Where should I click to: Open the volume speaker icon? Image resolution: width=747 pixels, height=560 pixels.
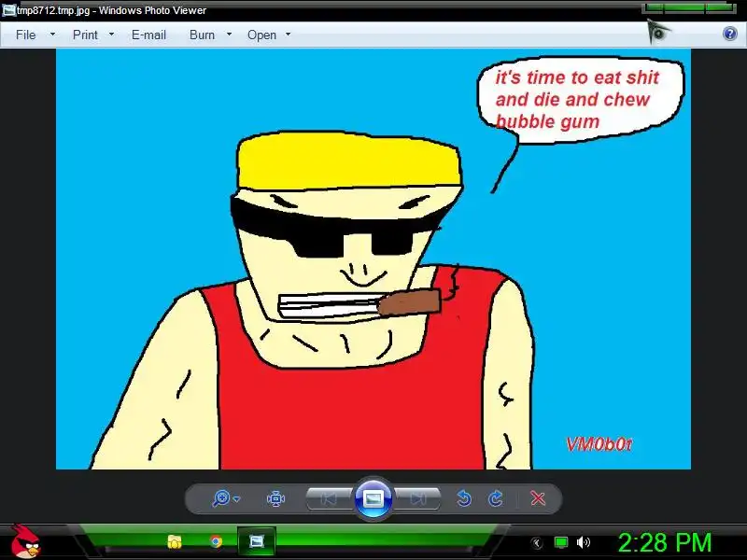pyautogui.click(x=584, y=542)
